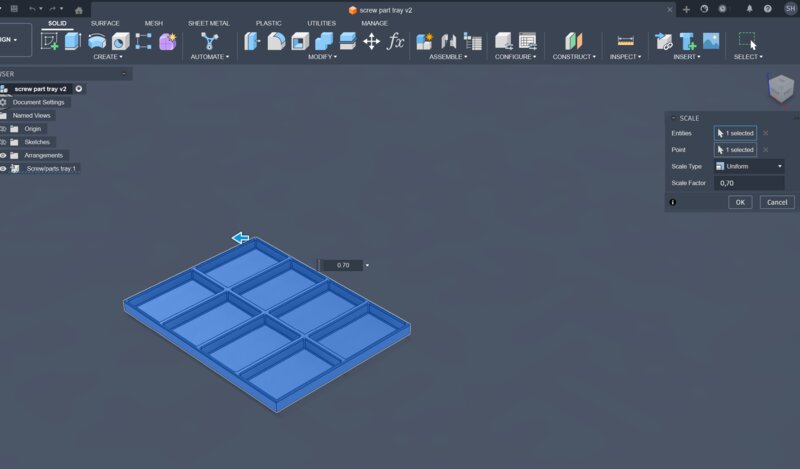Select the Joint tool
The image size is (800, 469).
448,41
